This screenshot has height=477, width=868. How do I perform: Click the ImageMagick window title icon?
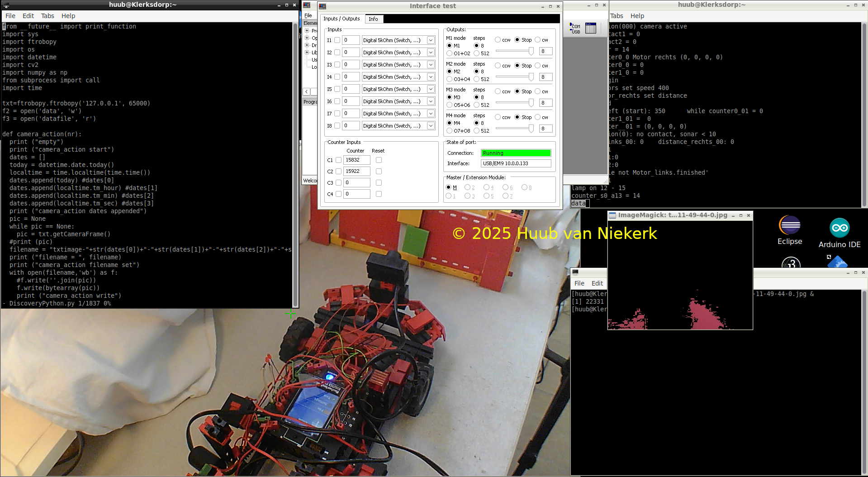click(612, 215)
